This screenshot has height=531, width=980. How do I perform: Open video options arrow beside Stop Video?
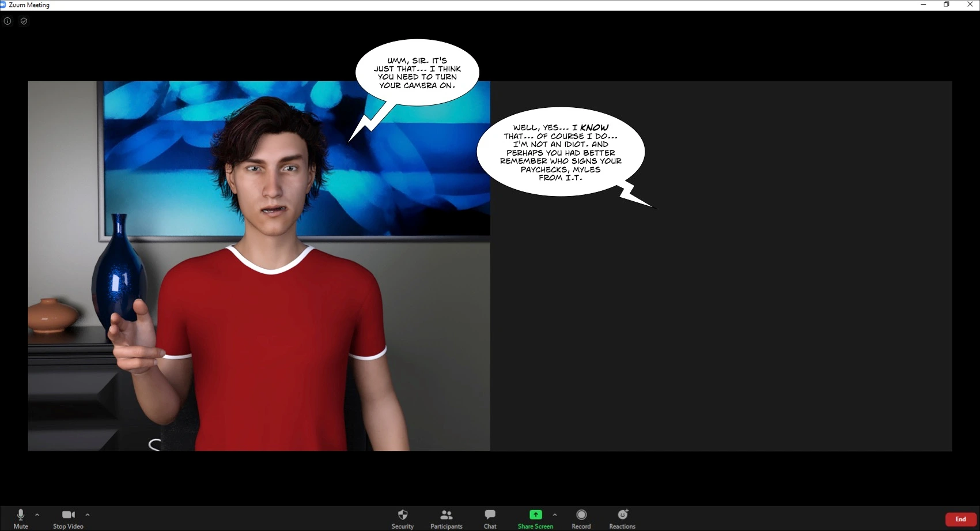(x=88, y=515)
